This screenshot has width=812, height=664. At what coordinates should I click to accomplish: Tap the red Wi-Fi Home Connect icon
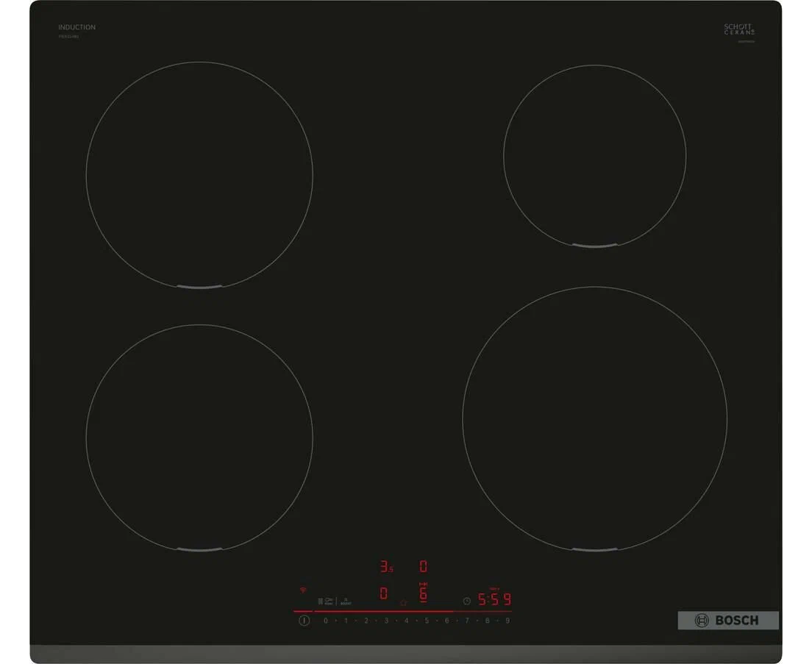pos(301,590)
